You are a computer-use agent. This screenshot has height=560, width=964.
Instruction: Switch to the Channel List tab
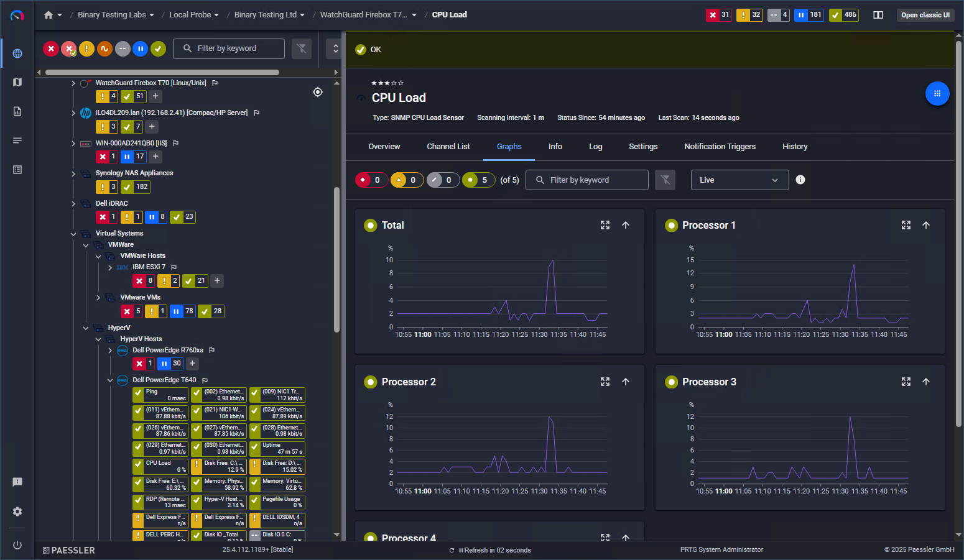(448, 147)
